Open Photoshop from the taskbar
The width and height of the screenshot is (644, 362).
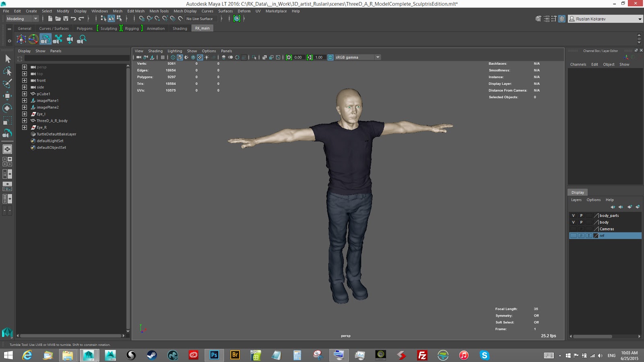coord(214,355)
